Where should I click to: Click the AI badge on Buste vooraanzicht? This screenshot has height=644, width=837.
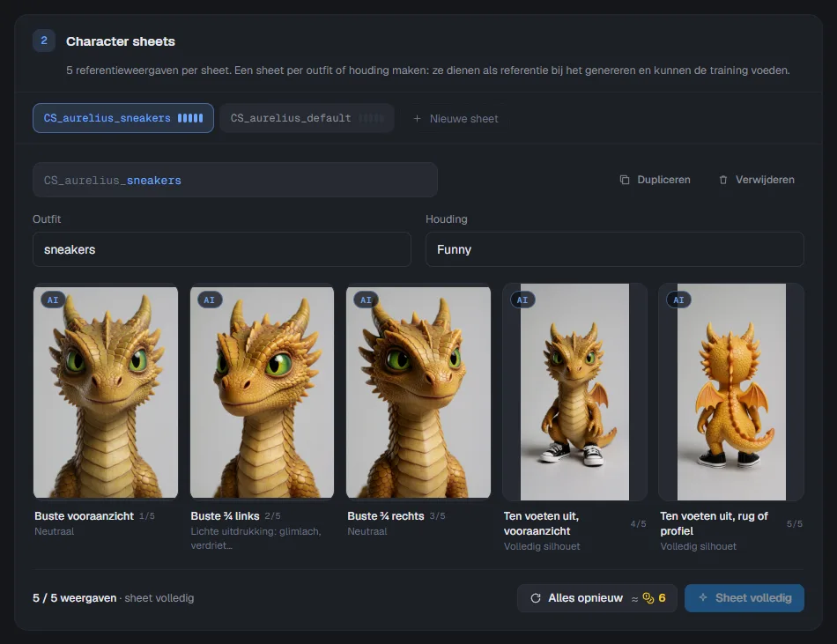(53, 300)
